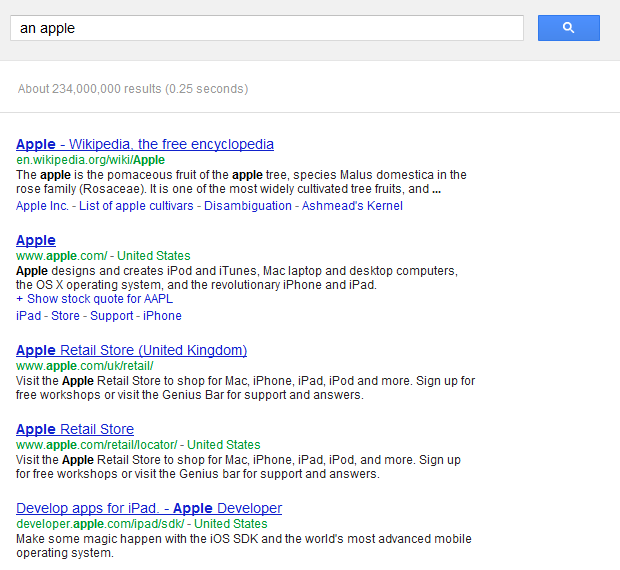
Task: Click 'www.apple.com/ - United States' URL text
Action: pos(103,256)
